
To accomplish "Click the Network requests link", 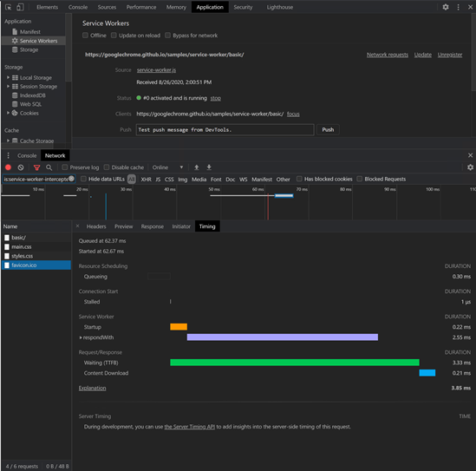I will (388, 55).
